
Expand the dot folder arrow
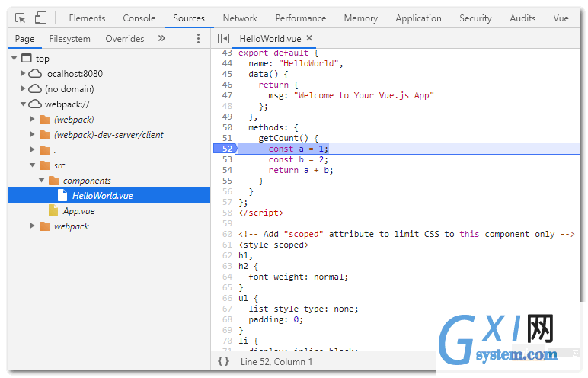point(32,149)
